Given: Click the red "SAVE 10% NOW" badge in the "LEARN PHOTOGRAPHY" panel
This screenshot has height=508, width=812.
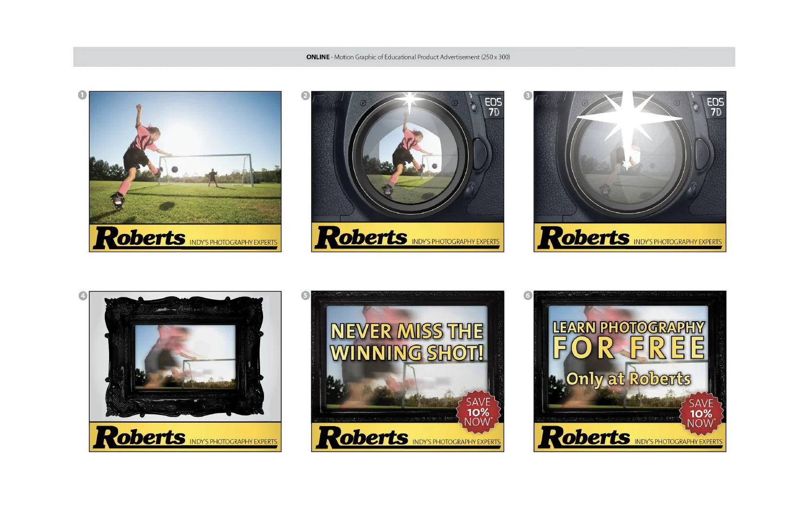Looking at the screenshot, I should coord(700,413).
